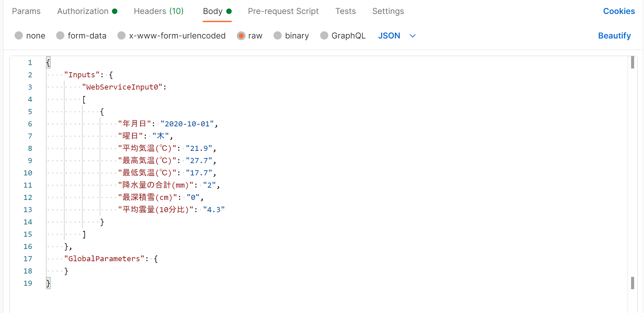This screenshot has width=644, height=313.
Task: Switch to the Tests tab
Action: [x=345, y=11]
